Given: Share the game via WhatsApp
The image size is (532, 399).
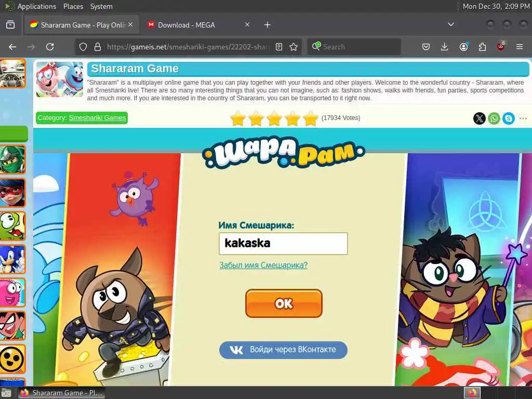Looking at the screenshot, I should pyautogui.click(x=494, y=118).
